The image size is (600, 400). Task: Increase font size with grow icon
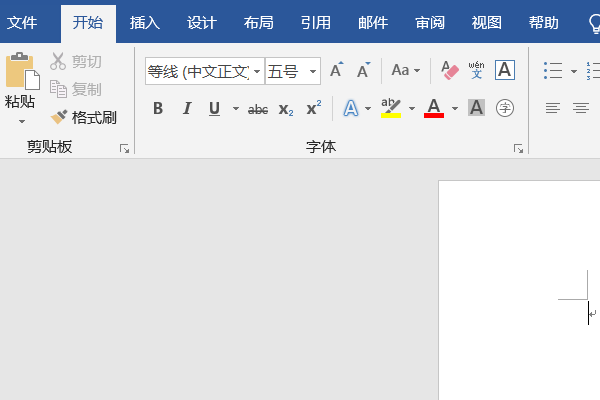(x=336, y=70)
